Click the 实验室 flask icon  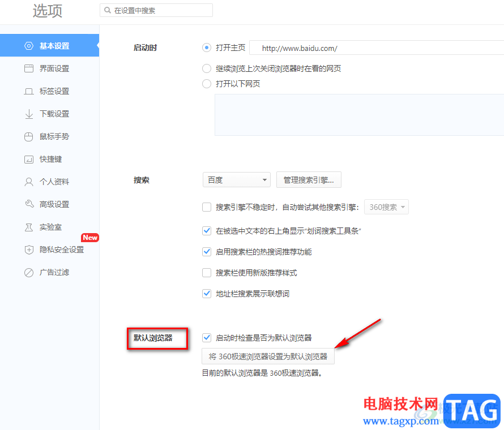(29, 227)
